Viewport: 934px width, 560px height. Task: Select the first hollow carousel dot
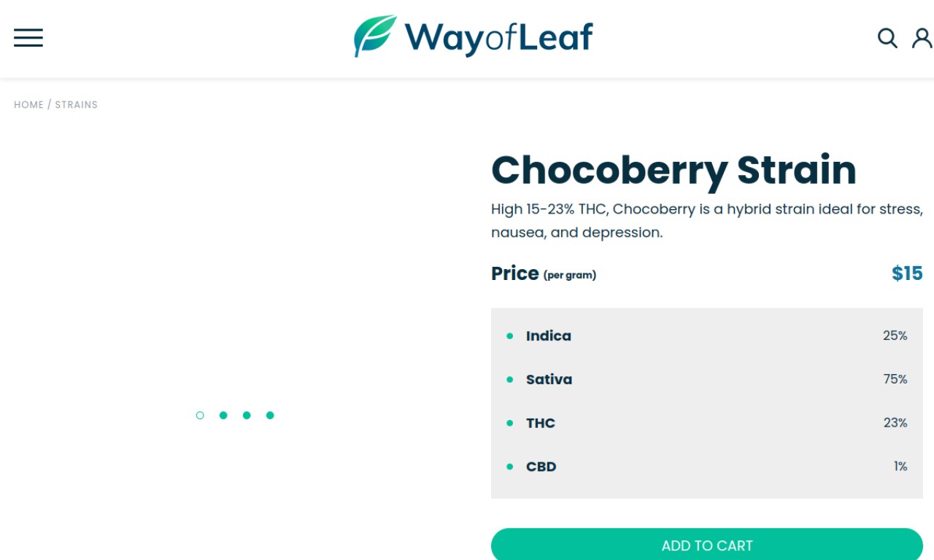click(x=200, y=416)
